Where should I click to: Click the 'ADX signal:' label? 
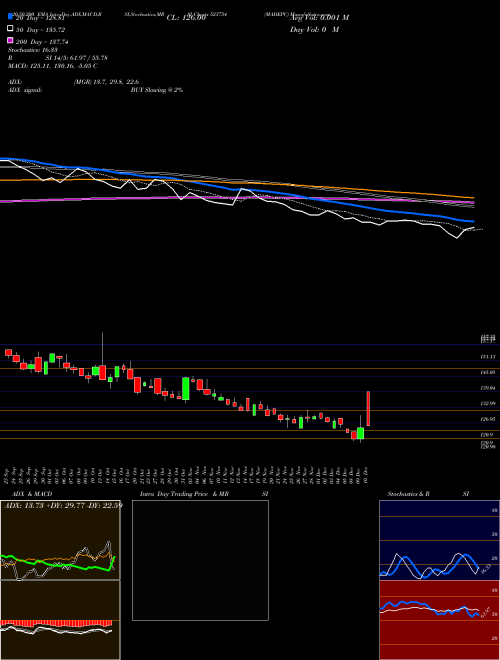(25, 90)
